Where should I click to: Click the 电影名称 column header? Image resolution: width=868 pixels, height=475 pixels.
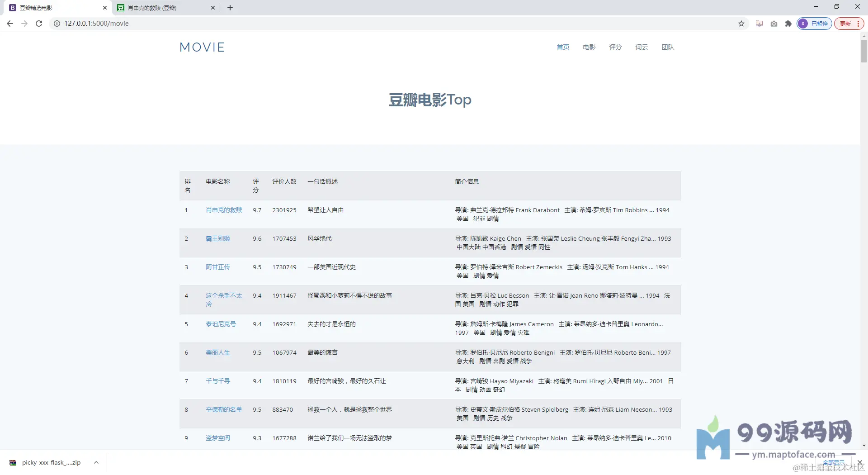[218, 181]
